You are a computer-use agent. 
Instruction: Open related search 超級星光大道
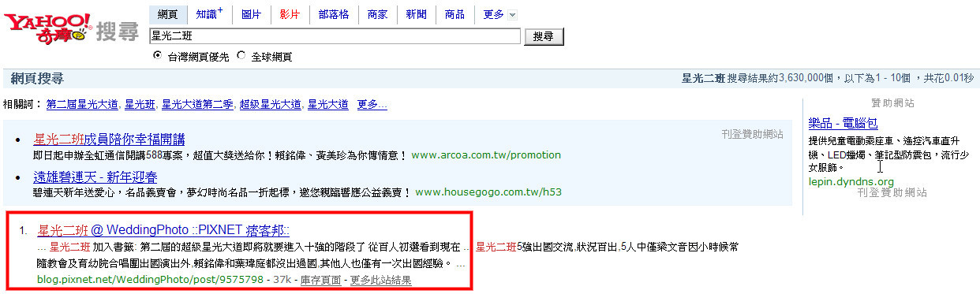pos(270,104)
